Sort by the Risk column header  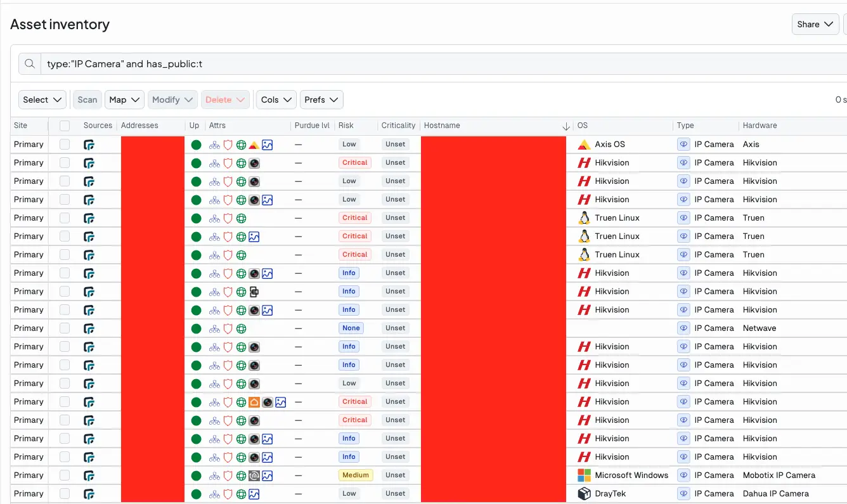[346, 126]
